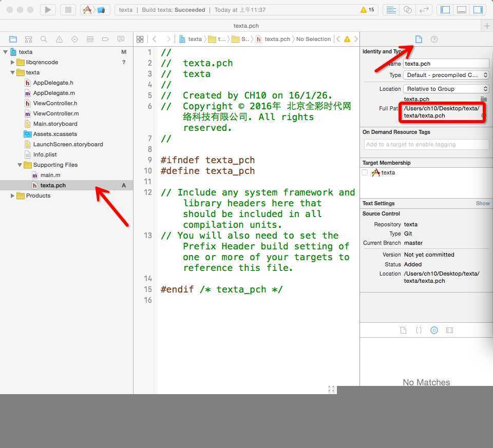Click the texta project in jump bar
Image resolution: width=493 pixels, height=448 pixels.
191,40
